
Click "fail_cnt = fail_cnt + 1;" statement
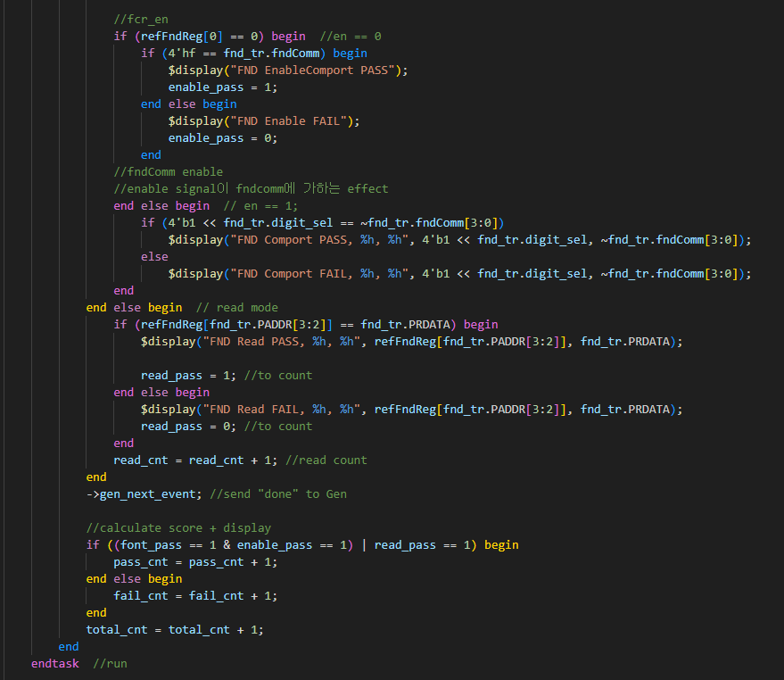pos(195,596)
